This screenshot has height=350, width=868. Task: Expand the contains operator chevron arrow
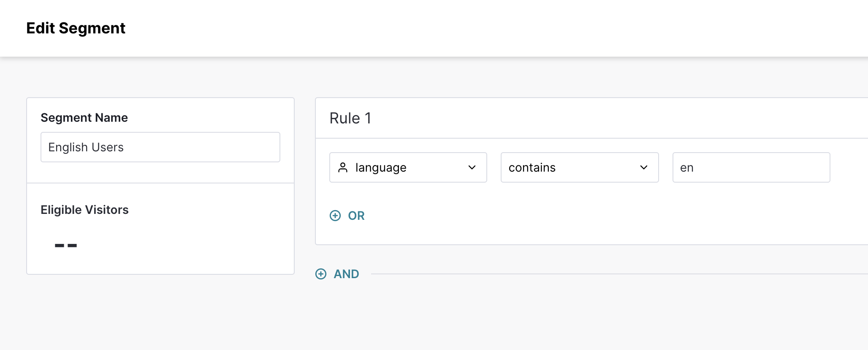pyautogui.click(x=643, y=168)
